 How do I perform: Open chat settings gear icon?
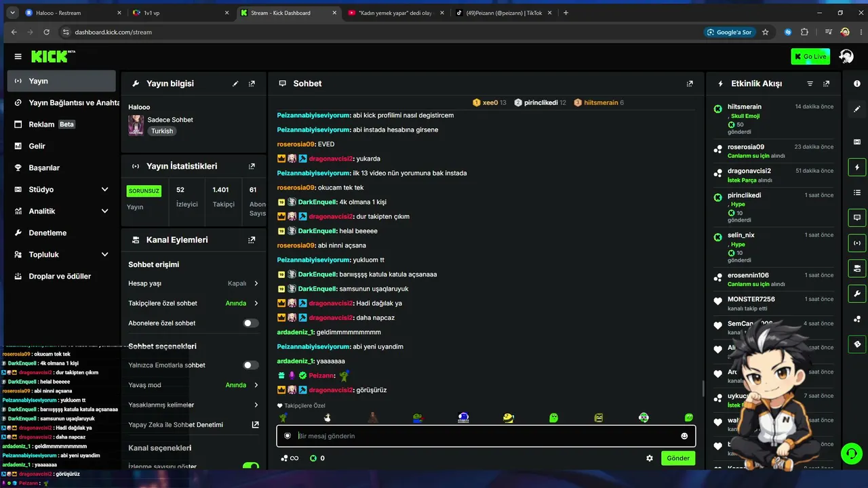coord(650,458)
